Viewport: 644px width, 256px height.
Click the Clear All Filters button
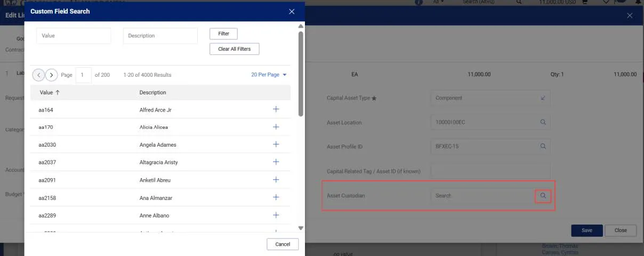coord(235,49)
